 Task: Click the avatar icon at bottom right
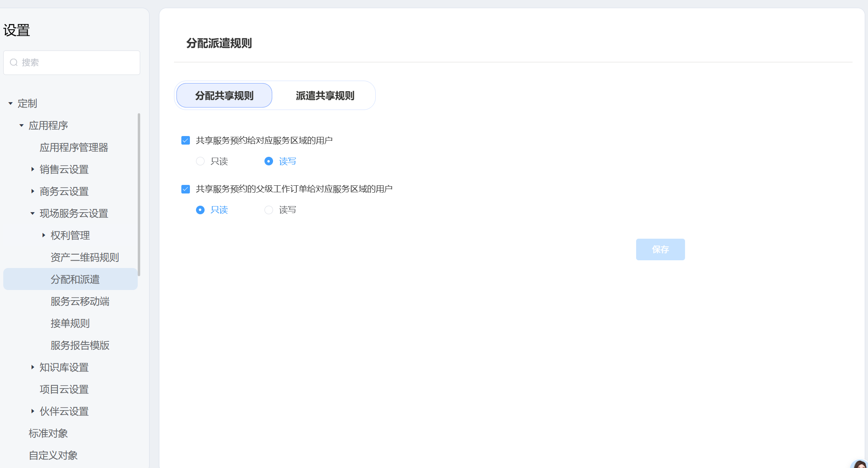861,464
